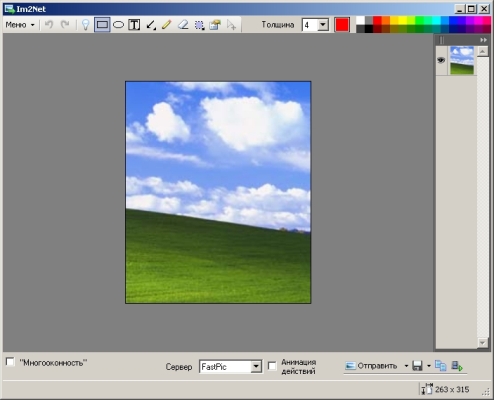494x400 pixels.
Task: Select the cursor pointer tool
Action: [231, 25]
